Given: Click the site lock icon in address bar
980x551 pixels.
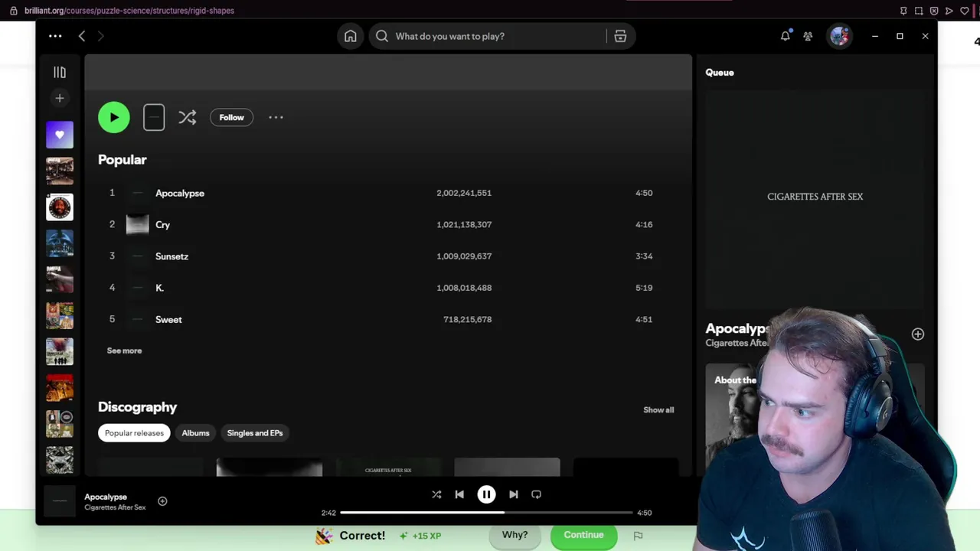Looking at the screenshot, I should [x=13, y=11].
